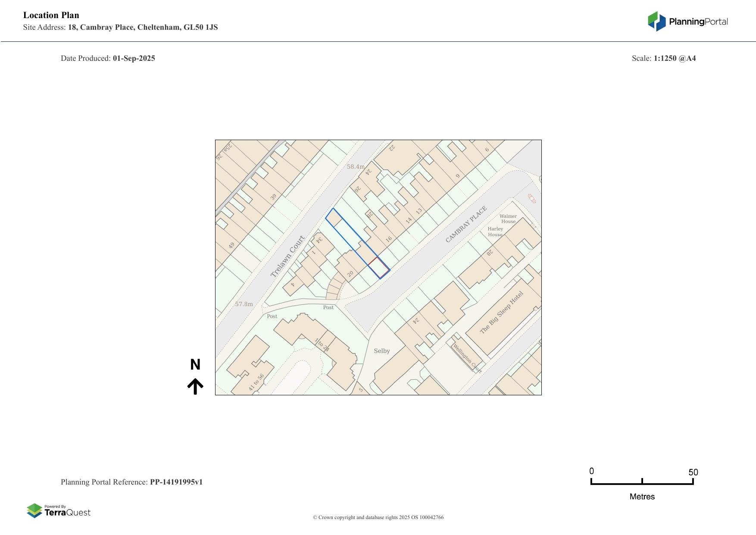Click the letter N compass label
The height and width of the screenshot is (535, 756).
[x=195, y=365]
